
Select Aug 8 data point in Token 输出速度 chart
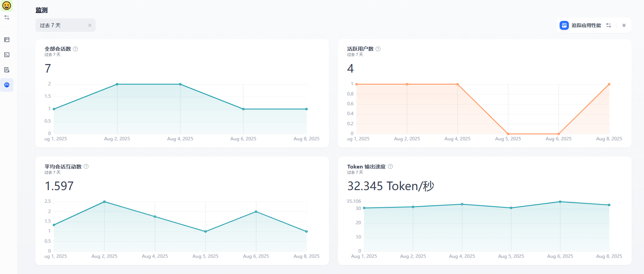609,205
